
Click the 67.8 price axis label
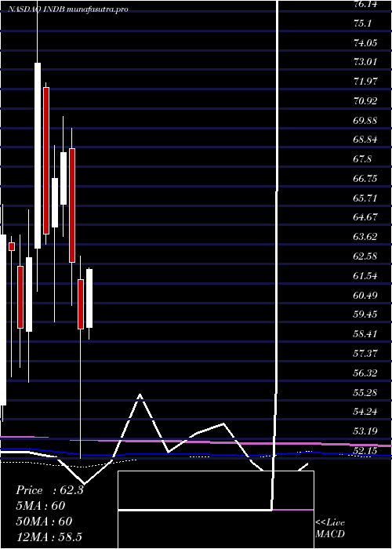[x=362, y=159]
